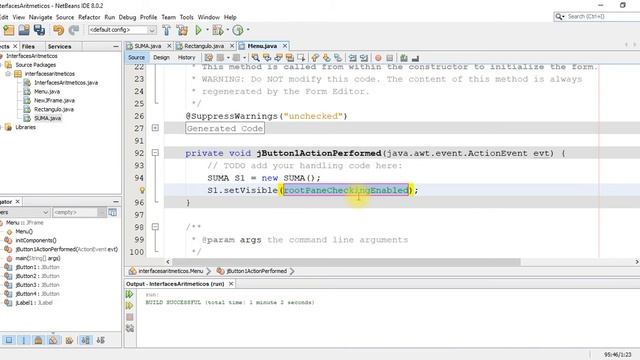Run the project with the green play icon
Screen dimensions: 640x360
pyautogui.click(x=198, y=30)
